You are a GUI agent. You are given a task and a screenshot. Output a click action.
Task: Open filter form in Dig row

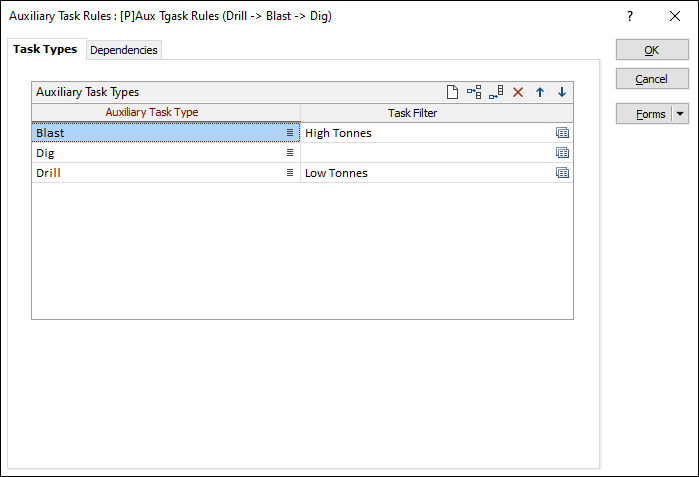pos(562,152)
